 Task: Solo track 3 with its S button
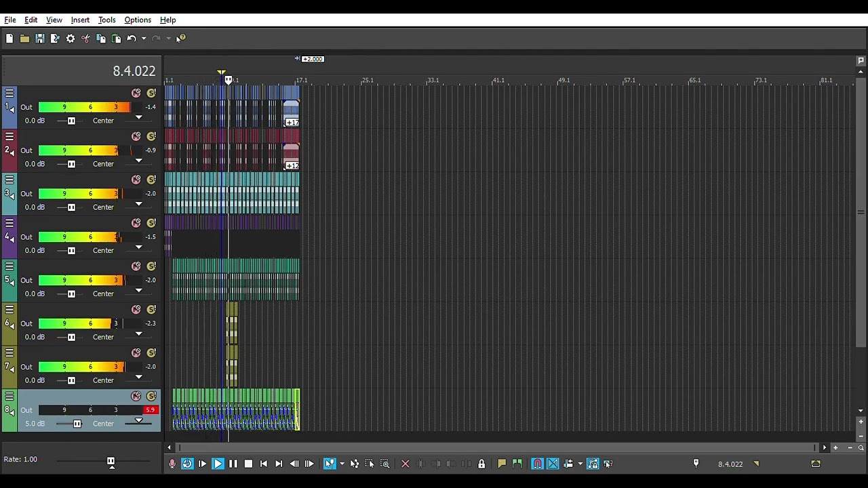point(151,180)
